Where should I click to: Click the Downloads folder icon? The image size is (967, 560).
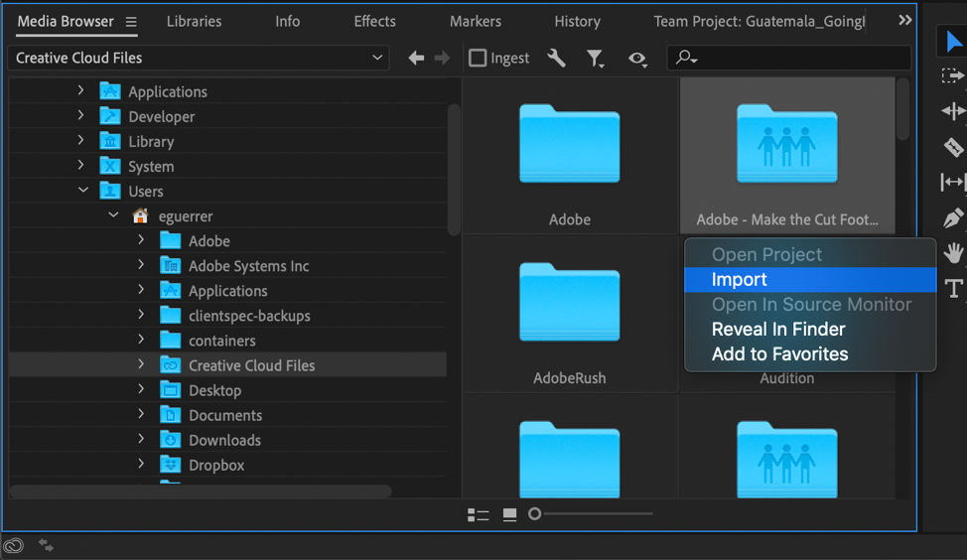(170, 440)
